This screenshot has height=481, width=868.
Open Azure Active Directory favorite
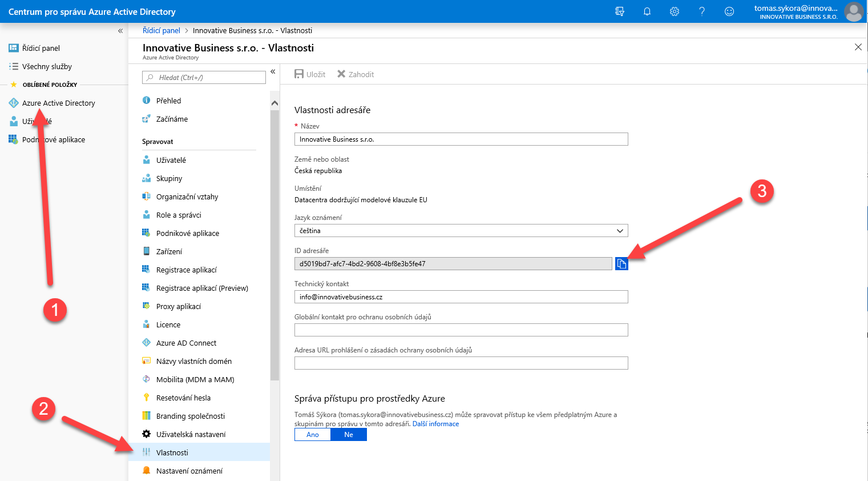58,103
